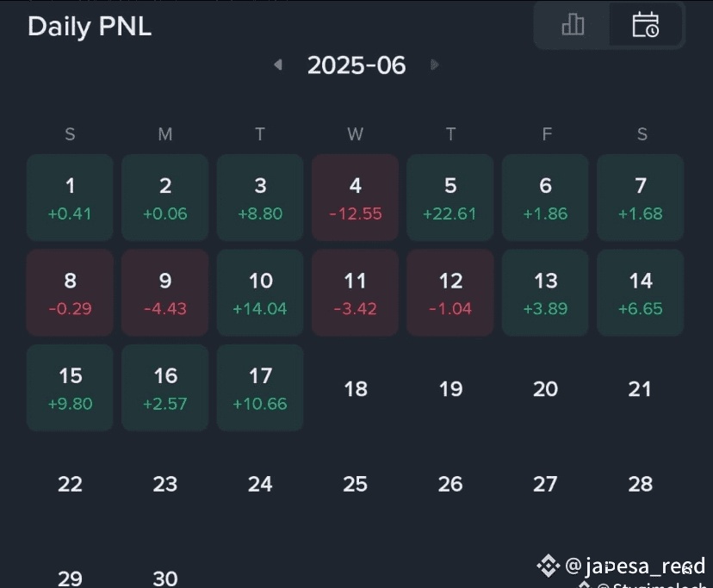Select June 1 with +0.41
The image size is (713, 588).
[70, 198]
